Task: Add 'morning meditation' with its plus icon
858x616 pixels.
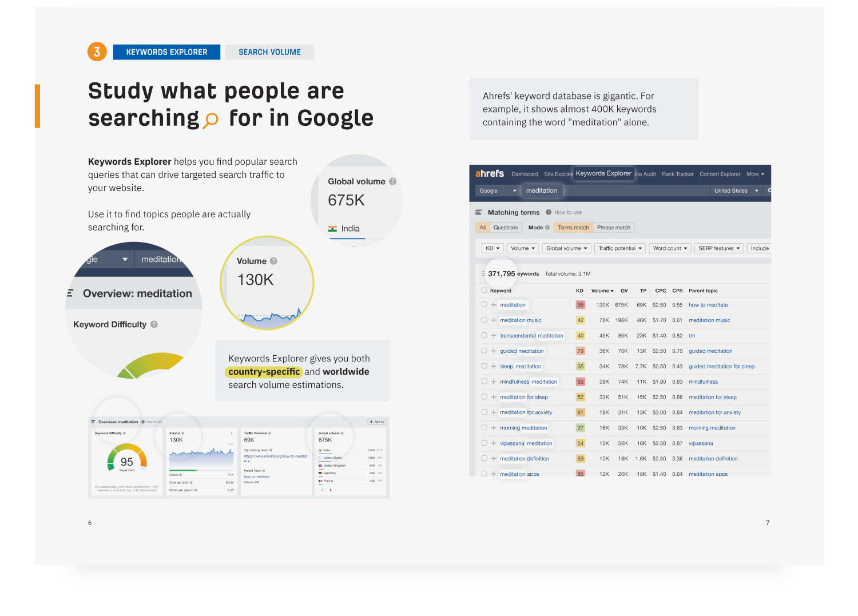Action: coord(494,428)
